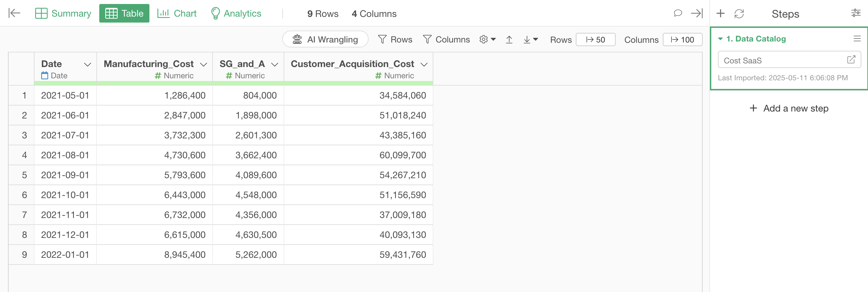The image size is (868, 292).
Task: Select cell 8,945,400
Action: (155, 254)
